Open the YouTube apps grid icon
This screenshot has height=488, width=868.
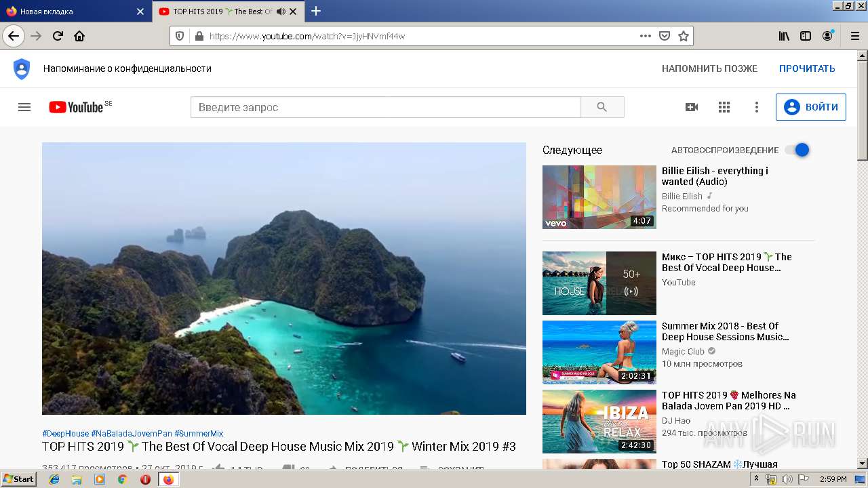(724, 107)
